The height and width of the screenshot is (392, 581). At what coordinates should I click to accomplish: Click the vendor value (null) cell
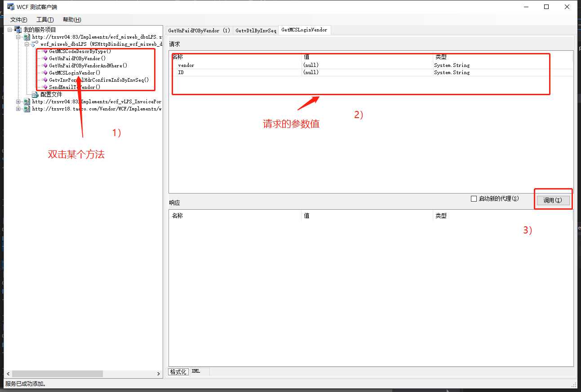[x=367, y=65]
